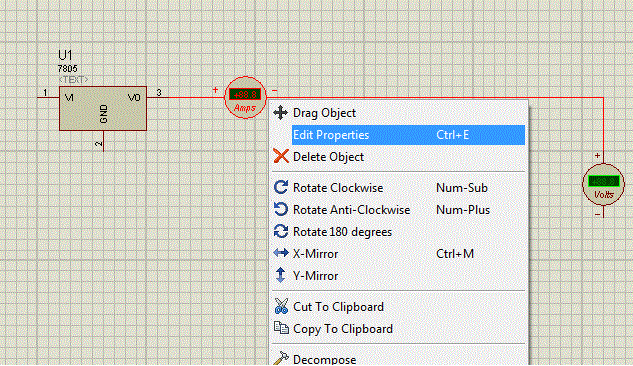
Task: Click the copy pages icon
Action: pos(281,328)
